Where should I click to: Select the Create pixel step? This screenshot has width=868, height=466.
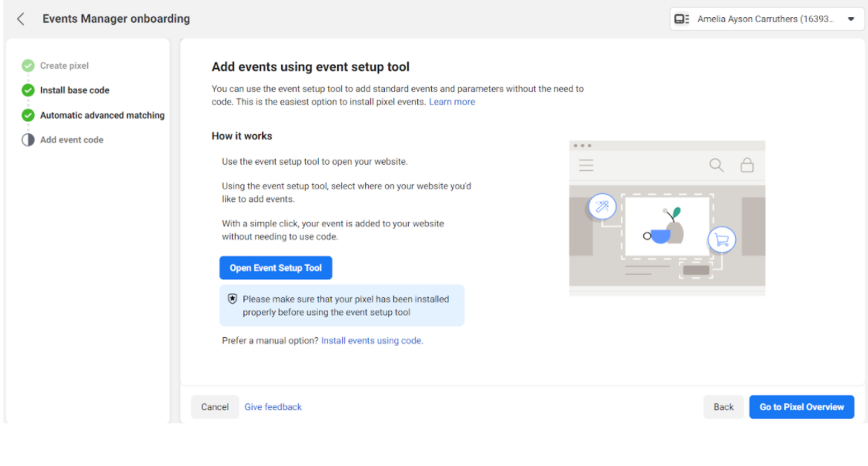coord(64,66)
